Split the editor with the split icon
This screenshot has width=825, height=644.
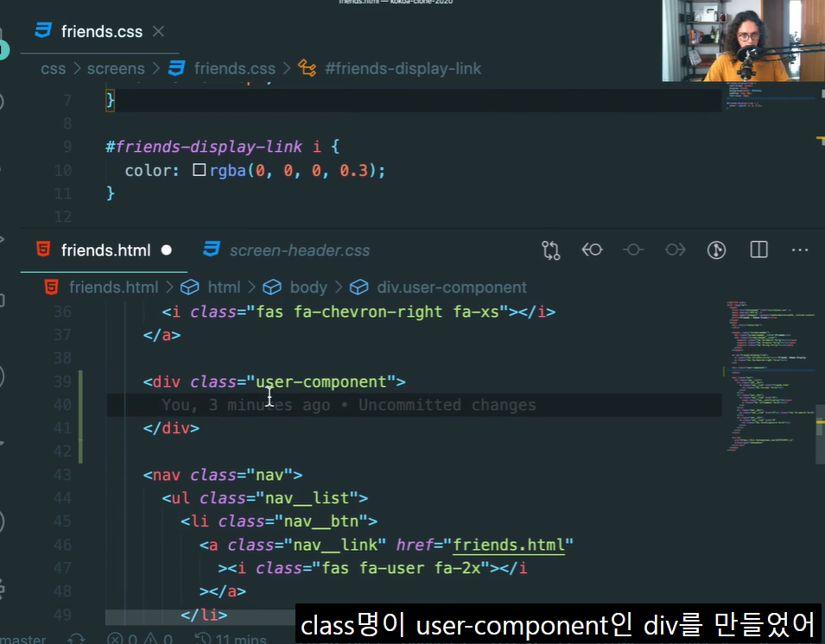pyautogui.click(x=758, y=249)
